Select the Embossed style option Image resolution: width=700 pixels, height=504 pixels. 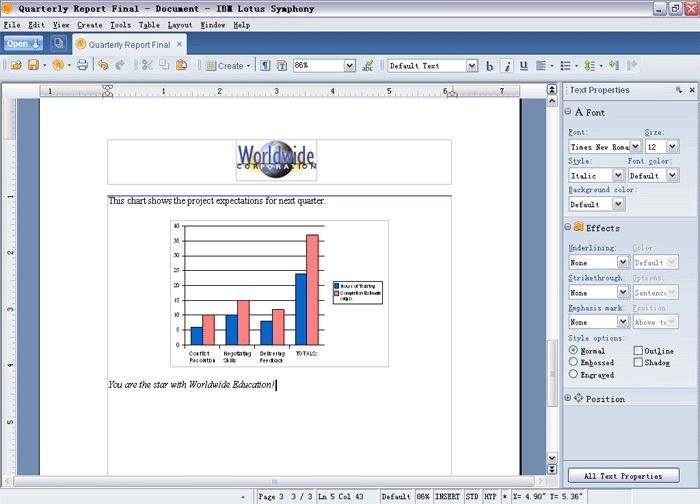pos(573,362)
